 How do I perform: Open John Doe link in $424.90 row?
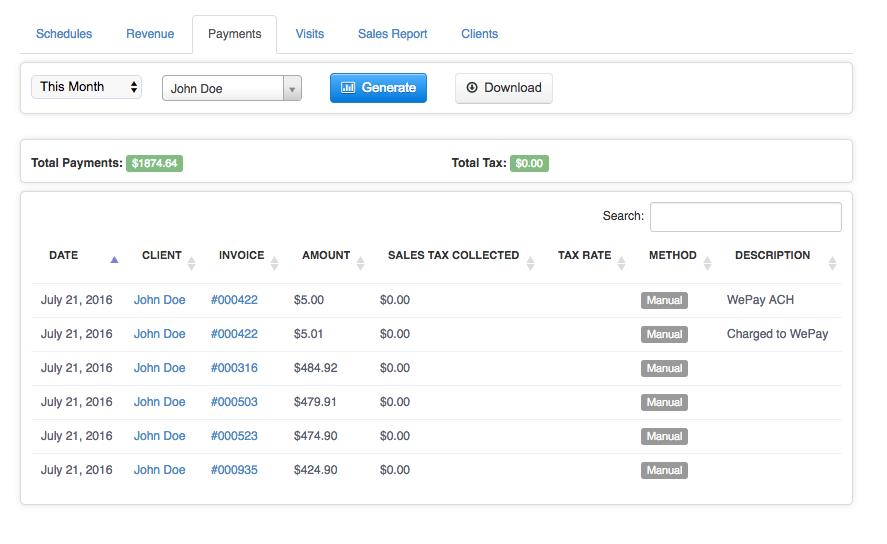[x=160, y=470]
